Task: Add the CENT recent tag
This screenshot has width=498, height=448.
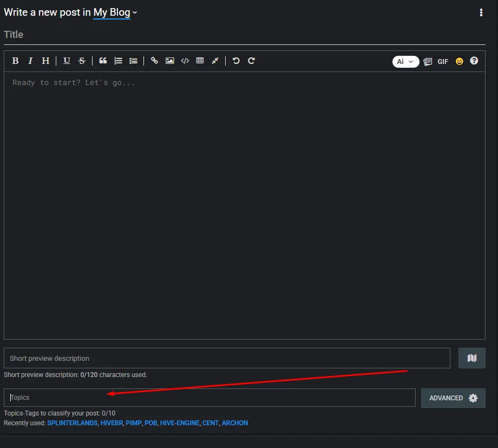Action: (211, 423)
